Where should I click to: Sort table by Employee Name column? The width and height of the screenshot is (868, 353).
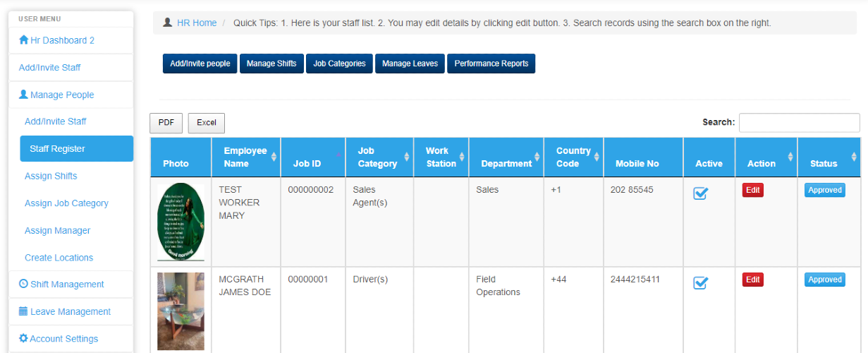tap(246, 157)
